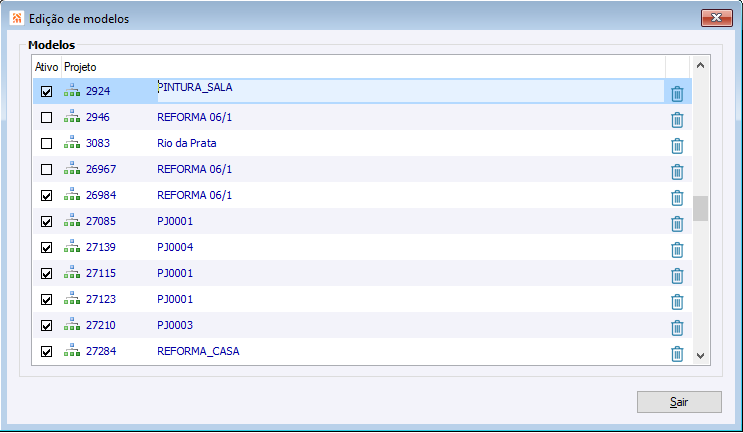
Task: Delete the REFORMA_CASA project 27284
Action: (x=677, y=354)
